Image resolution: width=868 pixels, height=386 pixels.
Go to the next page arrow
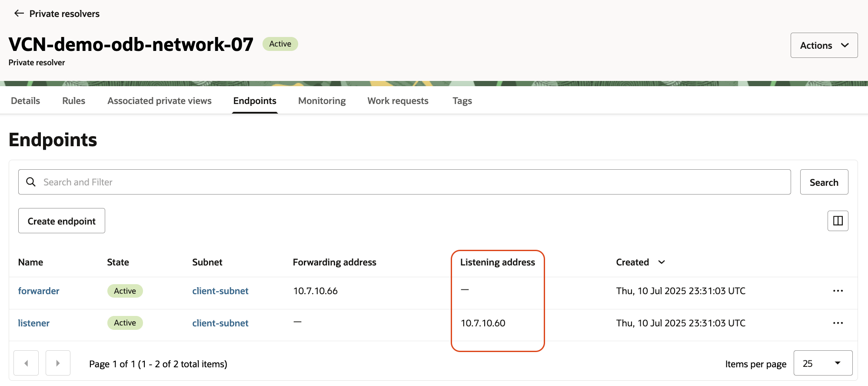(58, 363)
